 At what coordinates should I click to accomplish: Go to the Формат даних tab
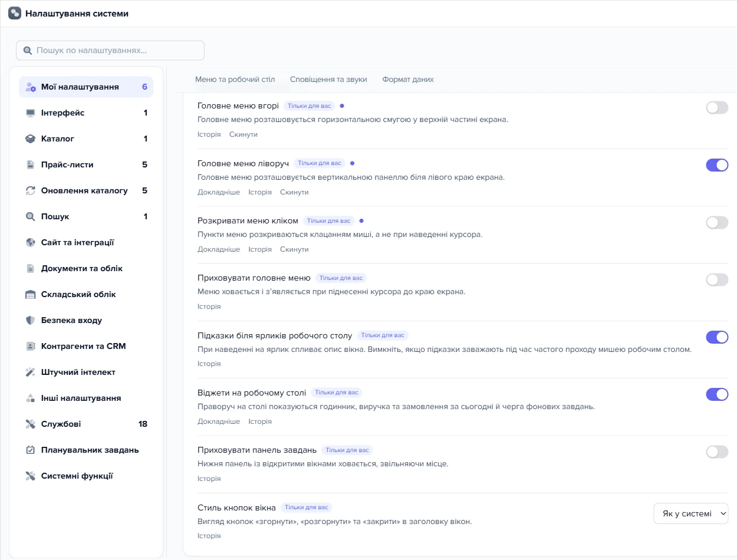pos(408,80)
